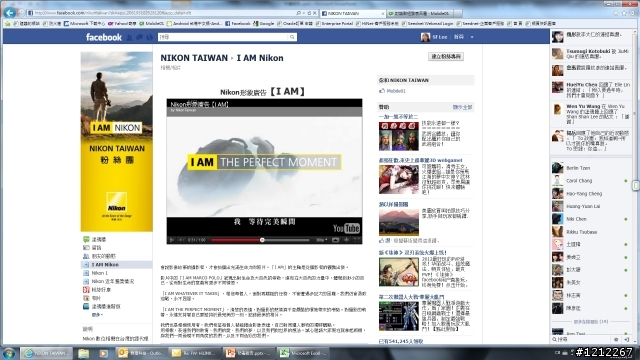Click chat search field at sidebar bottom
This screenshot has height=360, width=640.
click(580, 339)
